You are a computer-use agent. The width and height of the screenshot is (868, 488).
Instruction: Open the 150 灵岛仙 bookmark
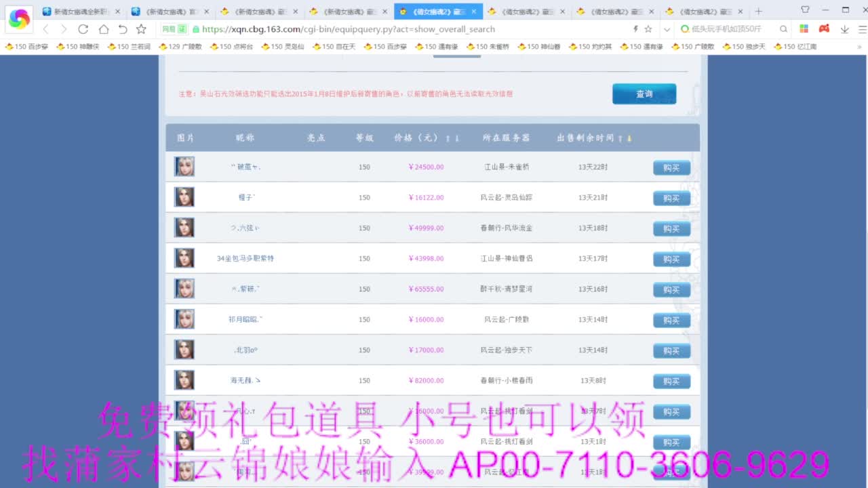[x=283, y=47]
